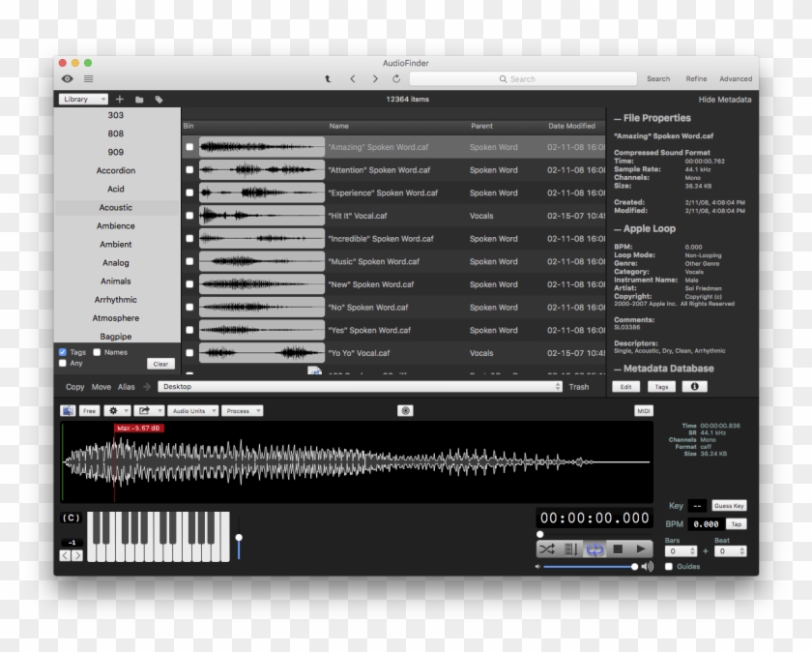Click the playback position slider under timecode
Screen dimensions: 812x652
click(x=594, y=534)
